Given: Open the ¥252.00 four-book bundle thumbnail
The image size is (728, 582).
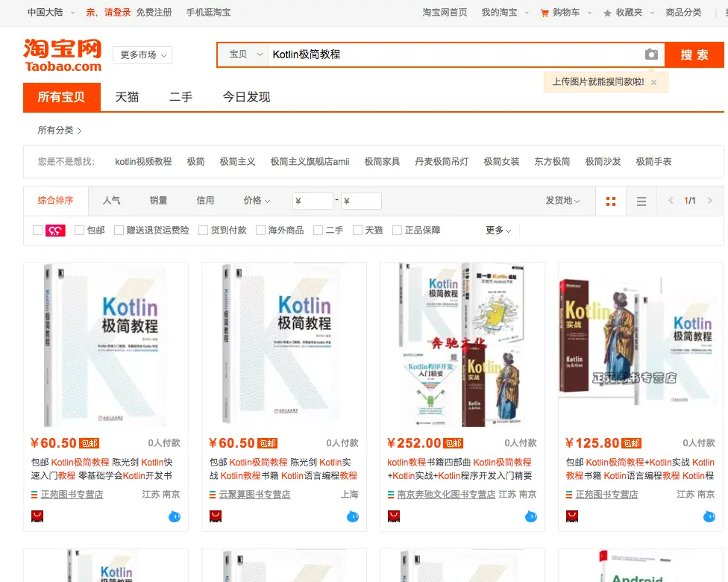Looking at the screenshot, I should coord(462,345).
